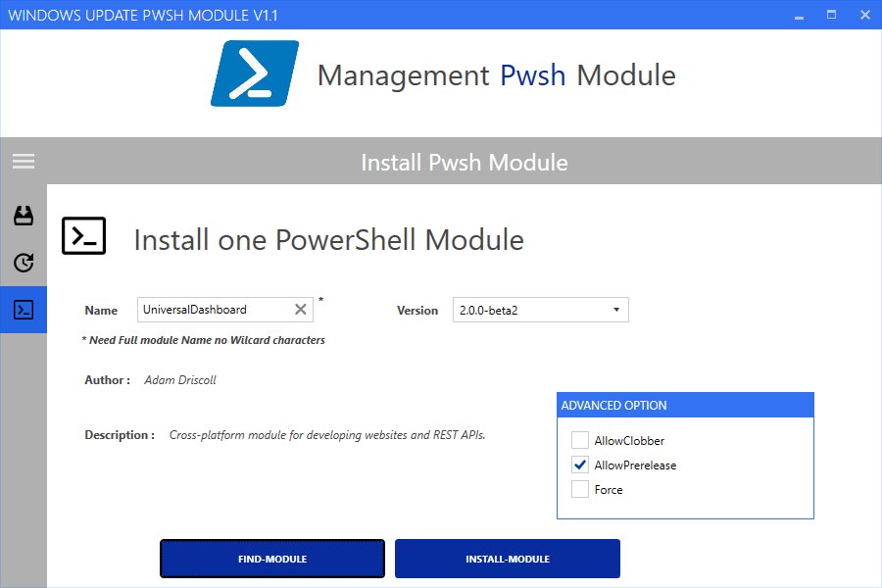Click the module description text
882x588 pixels.
point(326,435)
